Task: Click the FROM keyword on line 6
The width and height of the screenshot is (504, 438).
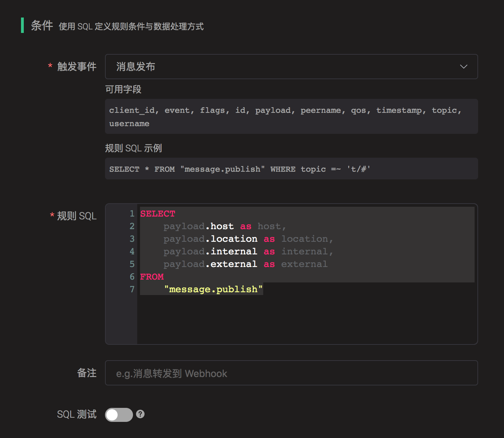Action: click(152, 277)
